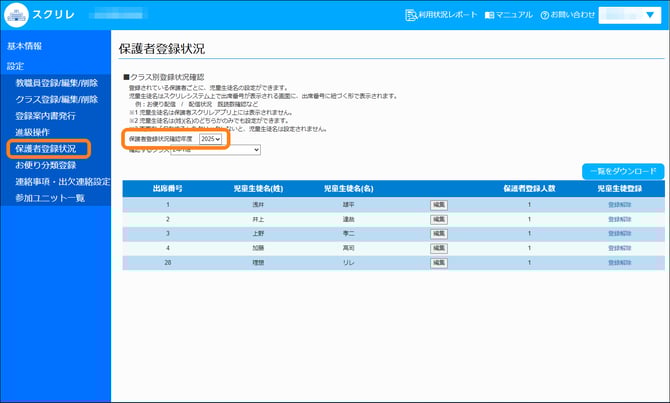Open 登録案内書発行 menu item

pyautogui.click(x=45, y=116)
